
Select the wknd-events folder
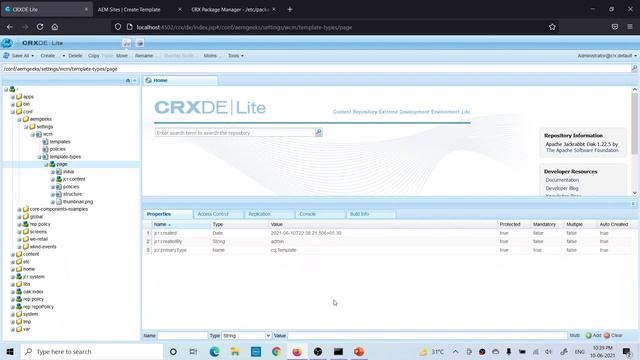coord(43,247)
